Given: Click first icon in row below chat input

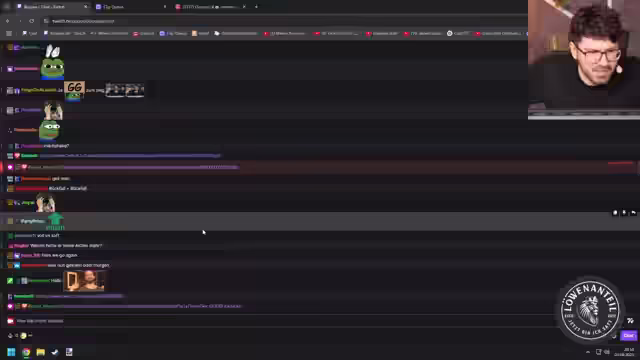Looking at the screenshot, I should [x=10, y=336].
